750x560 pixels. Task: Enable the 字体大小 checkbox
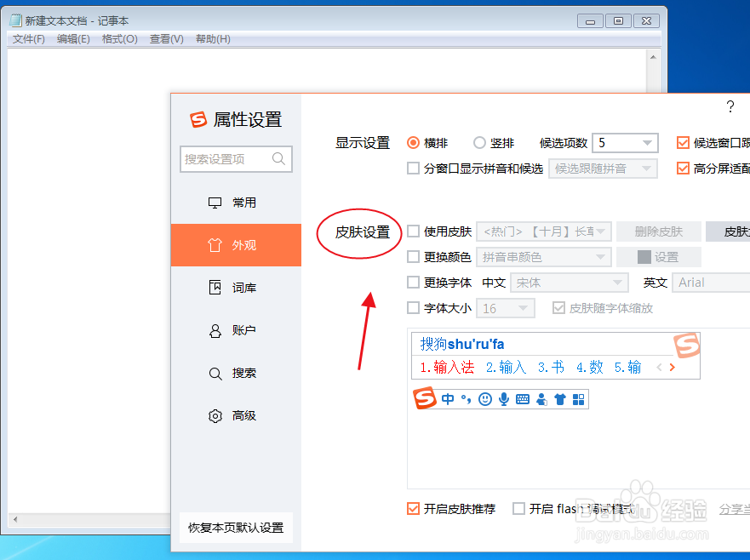tap(413, 307)
